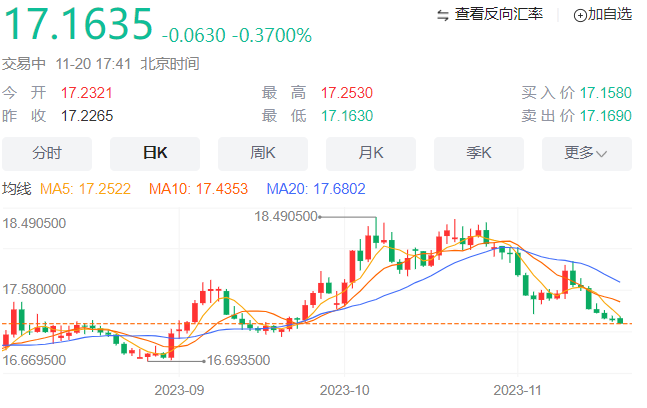Show the 月K monthly chart
This screenshot has width=647, height=408.
tap(371, 153)
